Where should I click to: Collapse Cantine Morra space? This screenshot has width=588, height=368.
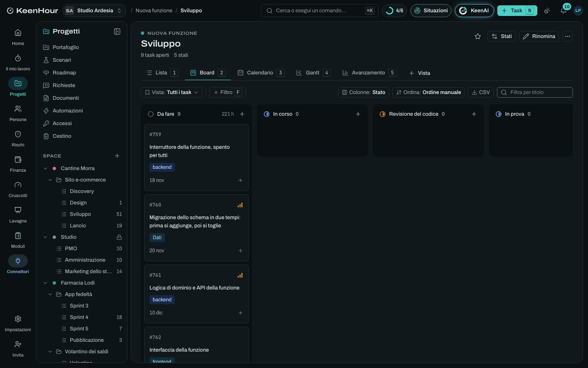45,168
